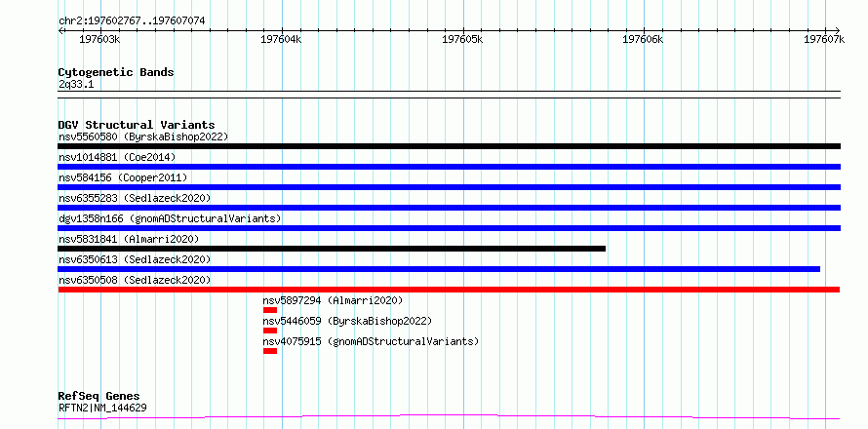Click the blue bar for dgv1358n166
The image size is (868, 429).
(x=449, y=228)
